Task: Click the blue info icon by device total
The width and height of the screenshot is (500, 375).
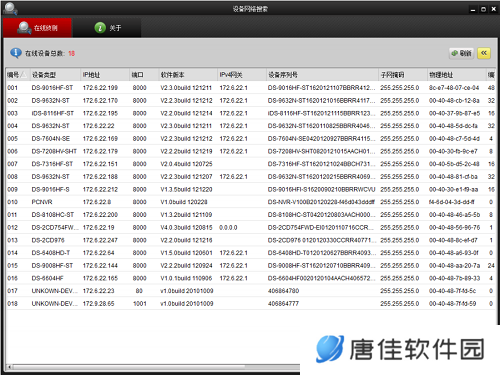Action: [16, 53]
